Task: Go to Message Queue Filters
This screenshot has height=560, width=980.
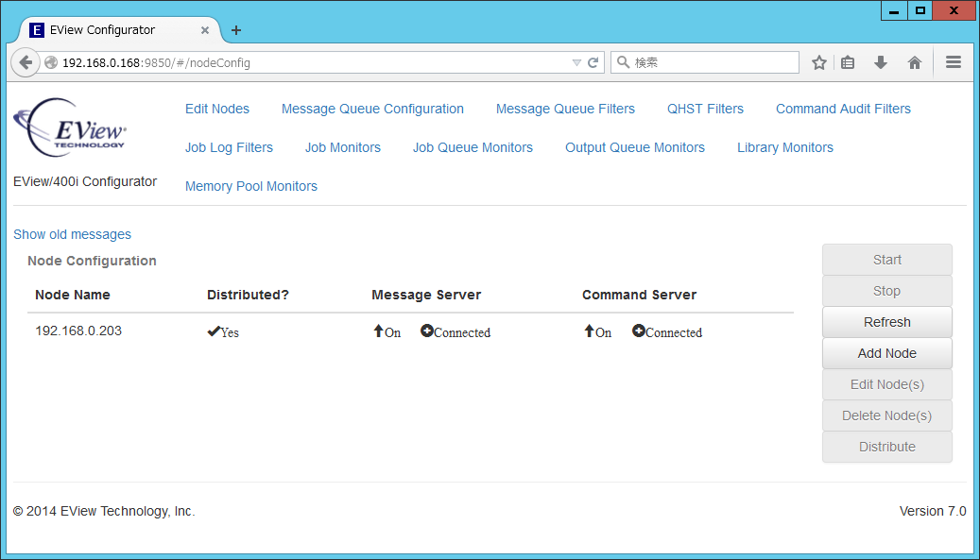Action: pos(565,109)
